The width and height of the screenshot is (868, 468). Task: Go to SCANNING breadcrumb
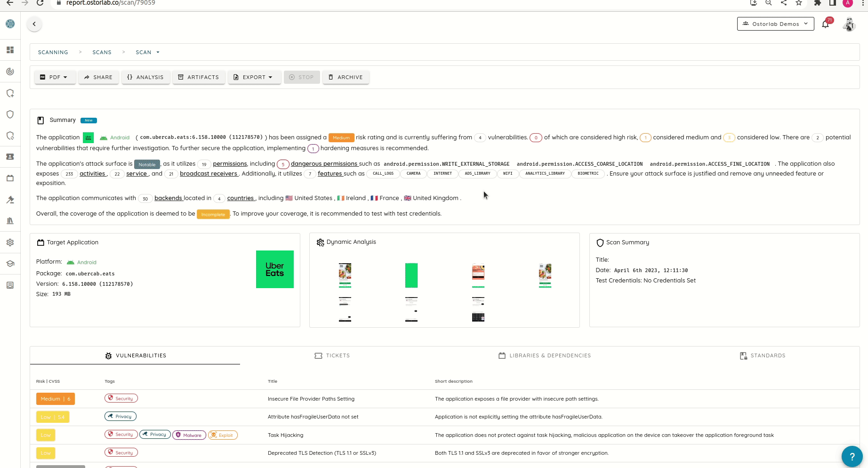coord(53,52)
